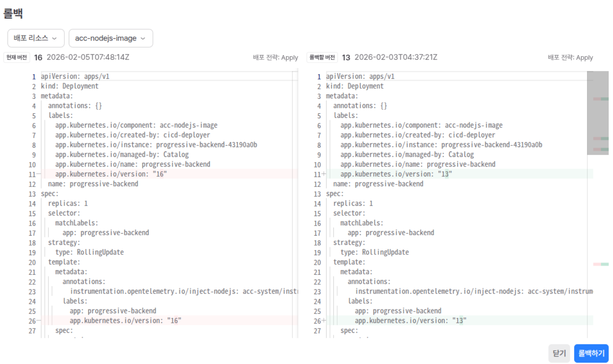
Task: Click the 롤백 dialog title
Action: [x=13, y=13]
